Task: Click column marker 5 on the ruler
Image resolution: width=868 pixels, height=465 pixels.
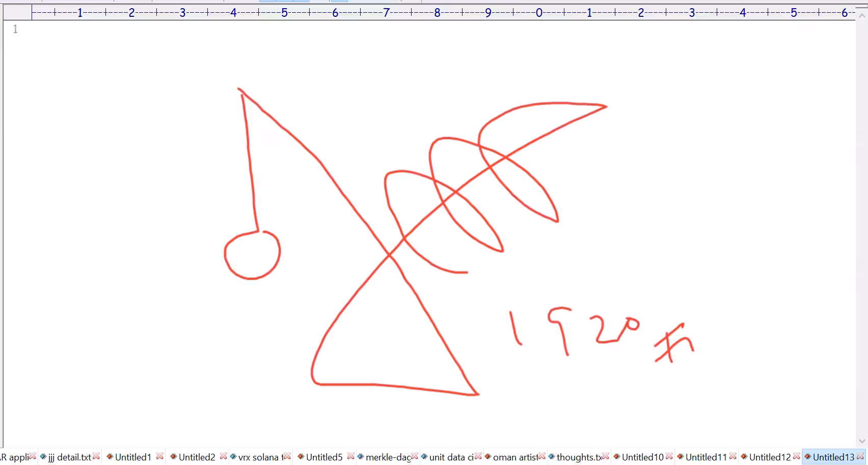Action: [284, 13]
